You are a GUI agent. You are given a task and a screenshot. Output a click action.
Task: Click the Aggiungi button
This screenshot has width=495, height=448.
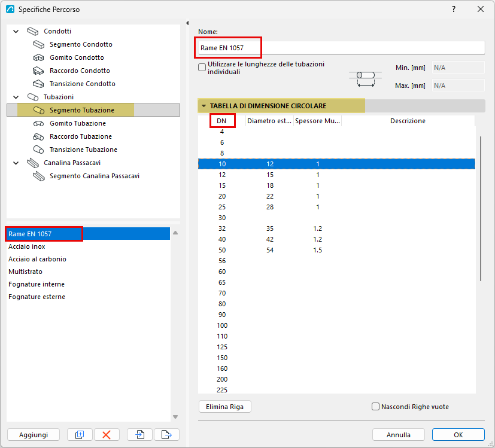(34, 434)
